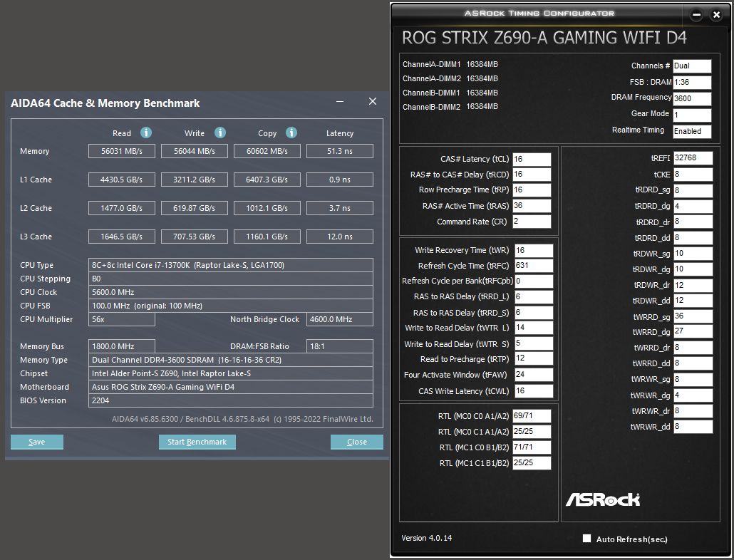Select the Memory Latency 51.3 ns field
The height and width of the screenshot is (560, 734).
point(340,151)
